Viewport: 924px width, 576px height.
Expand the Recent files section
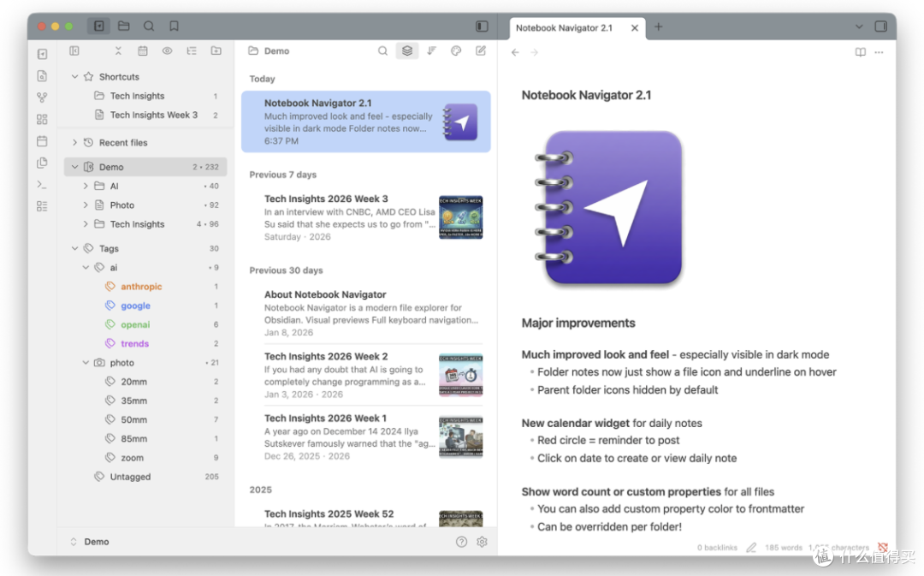click(74, 143)
